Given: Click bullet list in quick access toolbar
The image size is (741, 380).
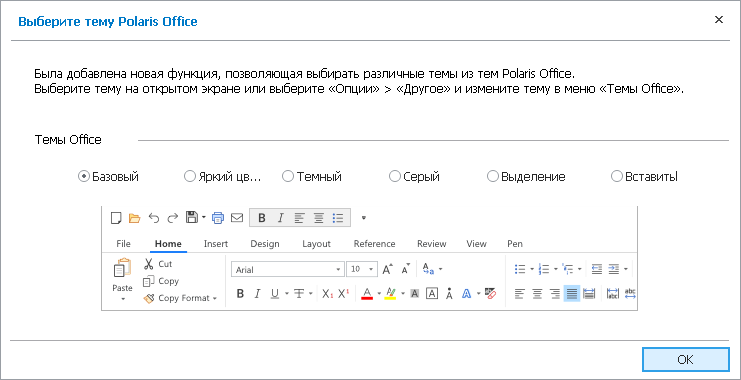Looking at the screenshot, I should (337, 218).
